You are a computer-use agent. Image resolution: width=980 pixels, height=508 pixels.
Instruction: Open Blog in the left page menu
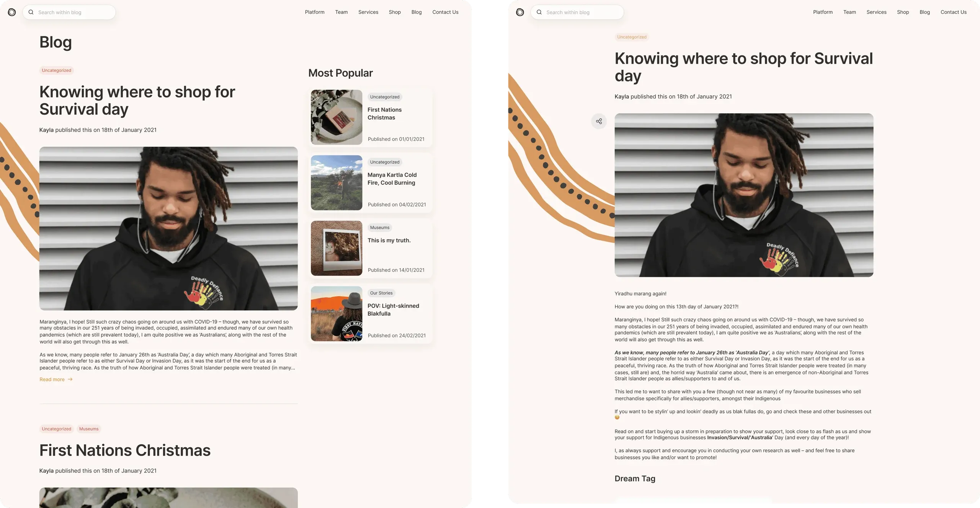click(x=416, y=12)
